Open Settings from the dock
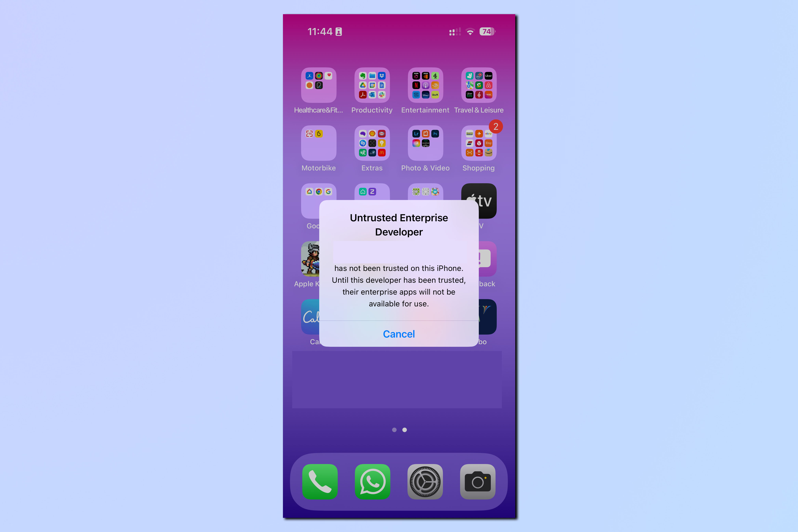The width and height of the screenshot is (798, 532). (x=425, y=482)
